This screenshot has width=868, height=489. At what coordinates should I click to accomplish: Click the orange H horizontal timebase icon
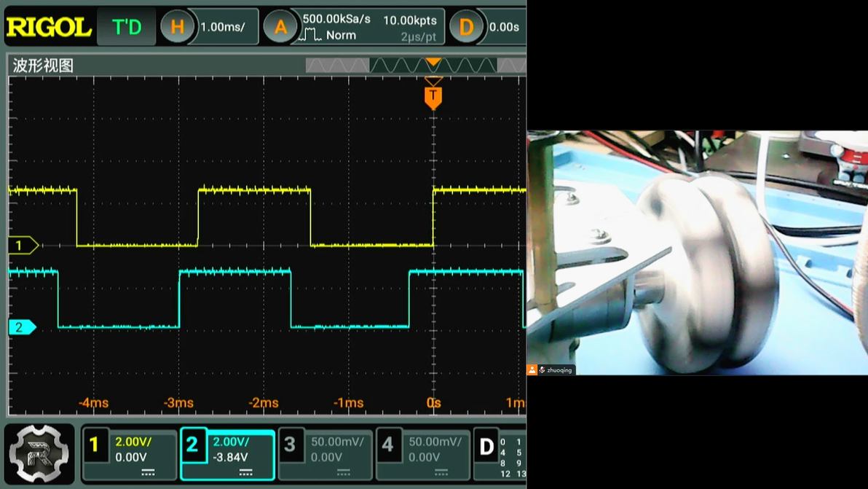click(177, 28)
